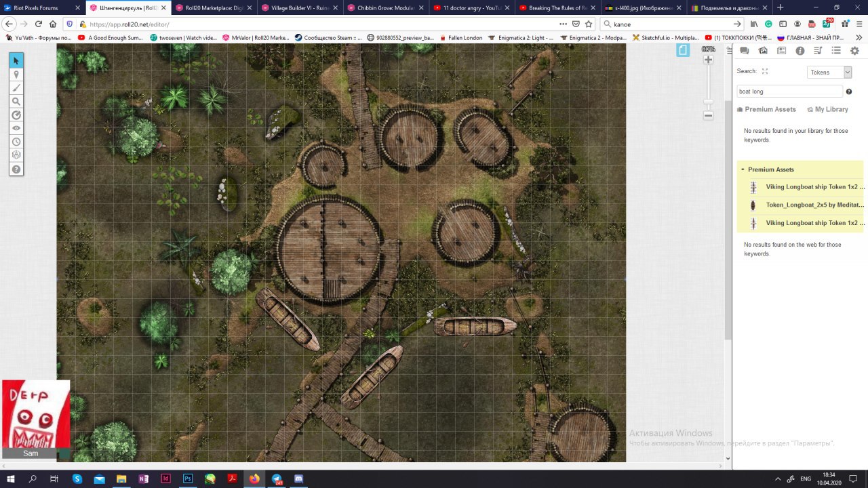The width and height of the screenshot is (868, 488).
Task: Switch to Breaking The Rules browser tab
Action: [556, 7]
